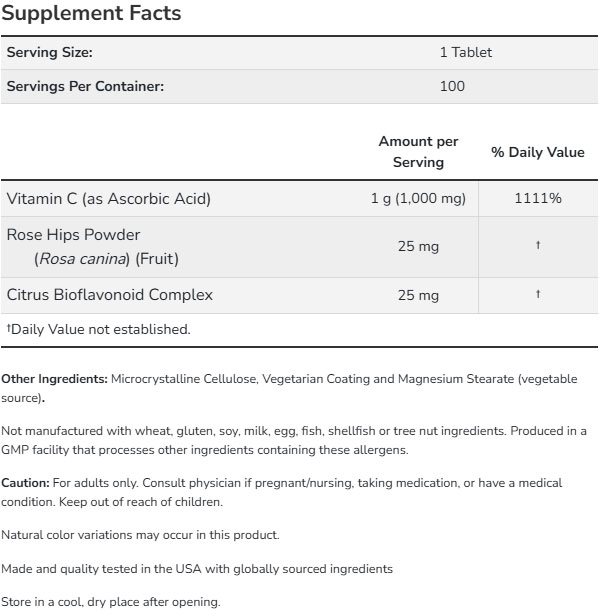Select the 1 Tablet value
The height and width of the screenshot is (610, 599).
coord(466,52)
